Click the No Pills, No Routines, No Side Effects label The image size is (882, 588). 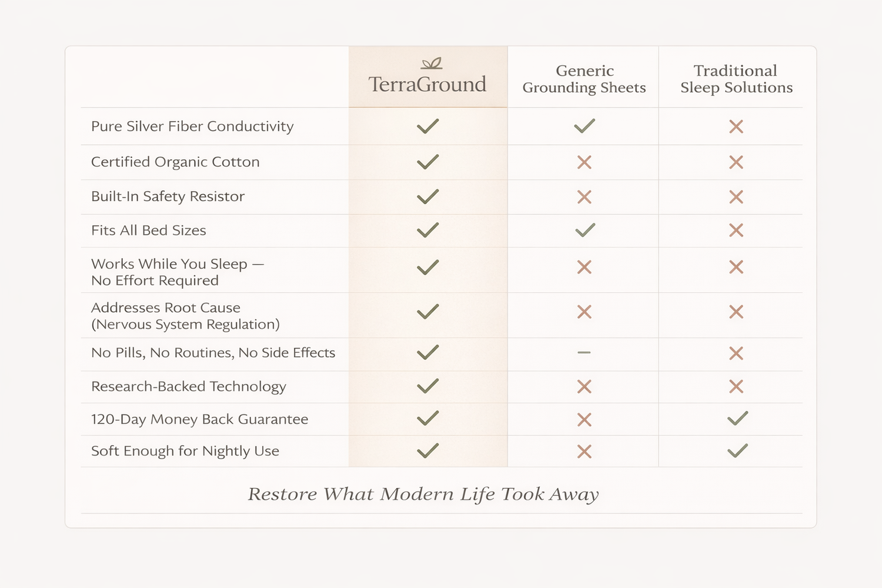point(213,353)
